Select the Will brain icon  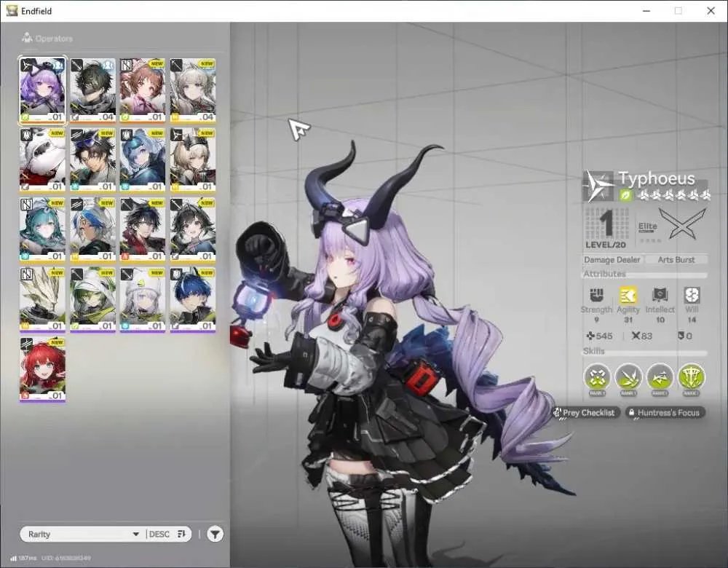pyautogui.click(x=692, y=295)
